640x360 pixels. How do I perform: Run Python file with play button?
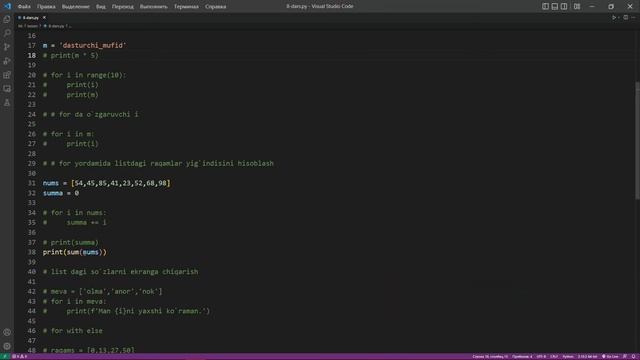[613, 18]
